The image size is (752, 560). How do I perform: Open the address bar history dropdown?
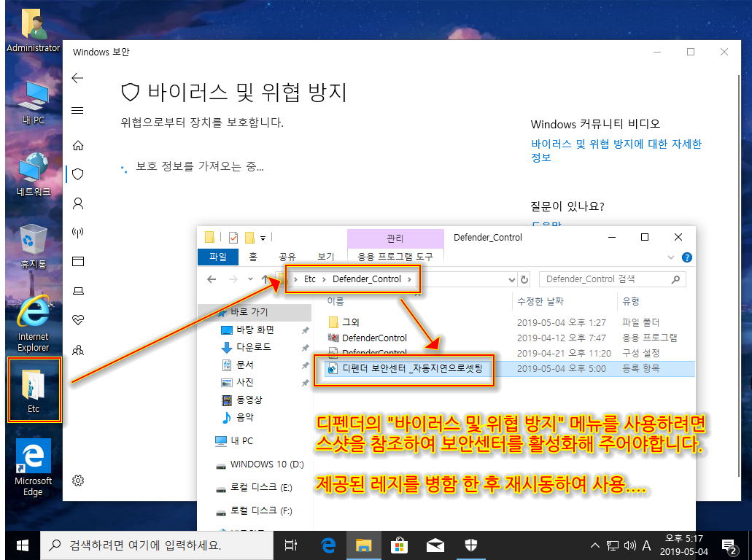(512, 279)
